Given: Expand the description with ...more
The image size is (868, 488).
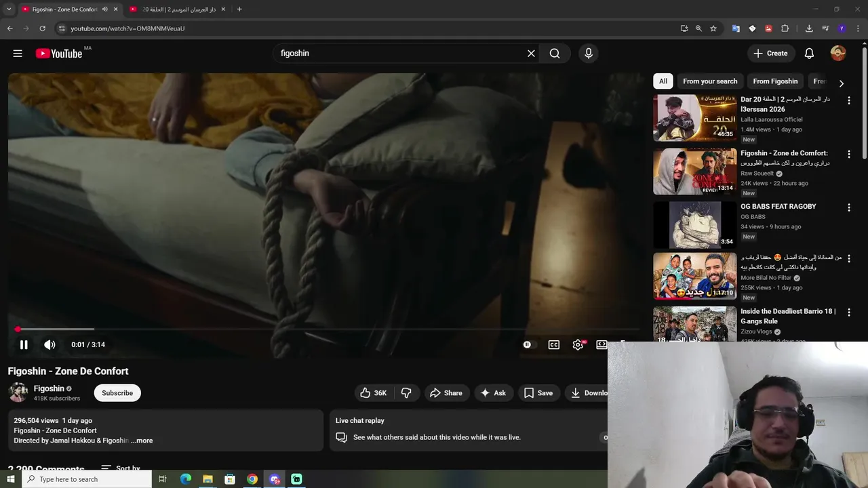Looking at the screenshot, I should [142, 441].
